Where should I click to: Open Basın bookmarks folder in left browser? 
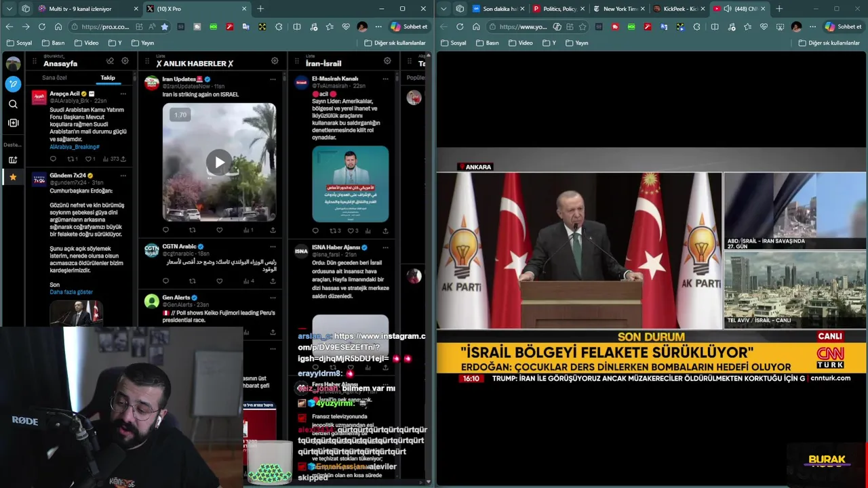tap(53, 43)
